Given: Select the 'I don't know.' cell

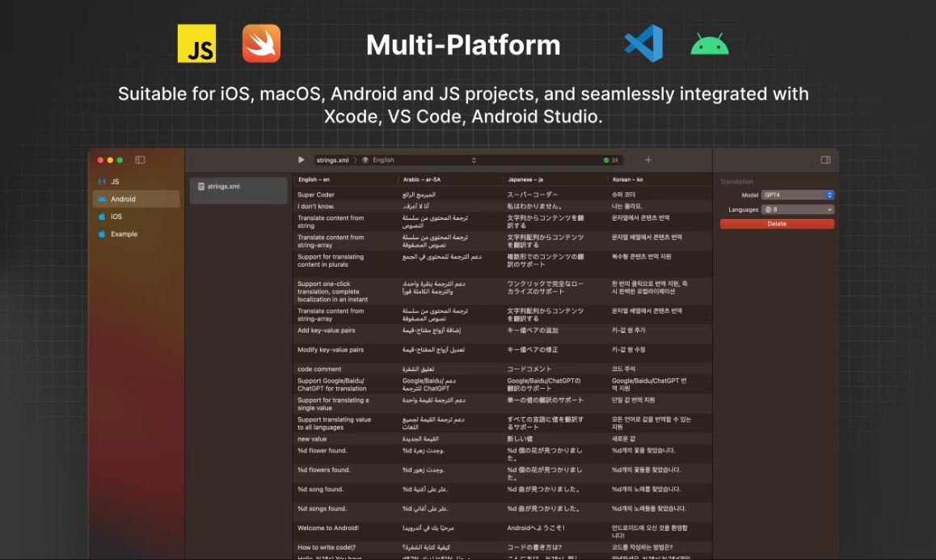Looking at the screenshot, I should coord(316,207).
